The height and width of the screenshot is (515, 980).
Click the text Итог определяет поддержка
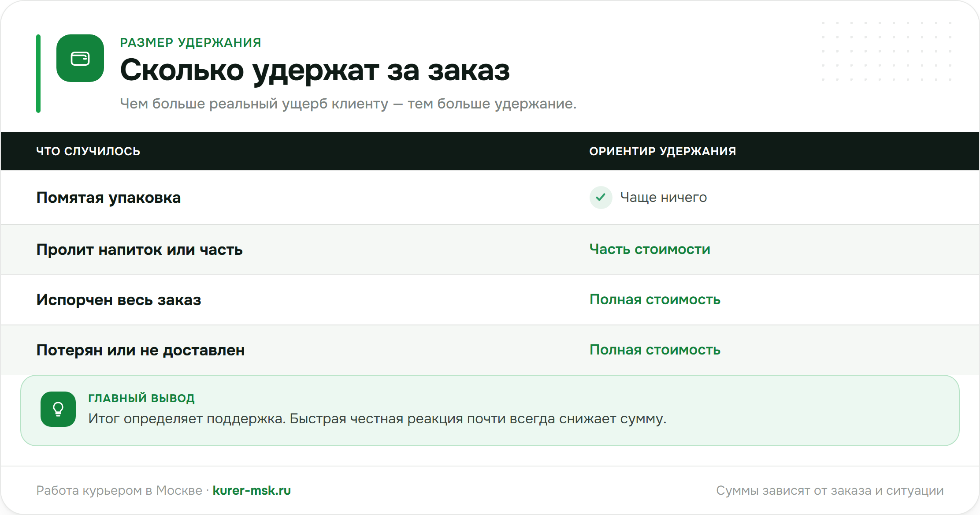pos(187,419)
